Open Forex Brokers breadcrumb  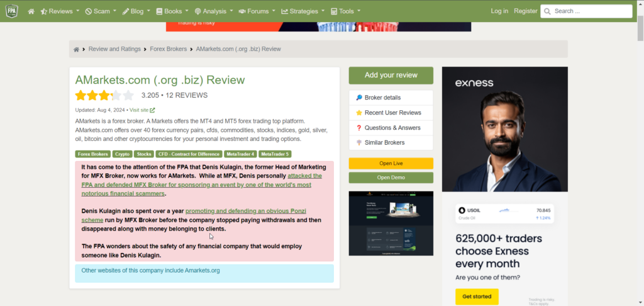click(x=169, y=49)
